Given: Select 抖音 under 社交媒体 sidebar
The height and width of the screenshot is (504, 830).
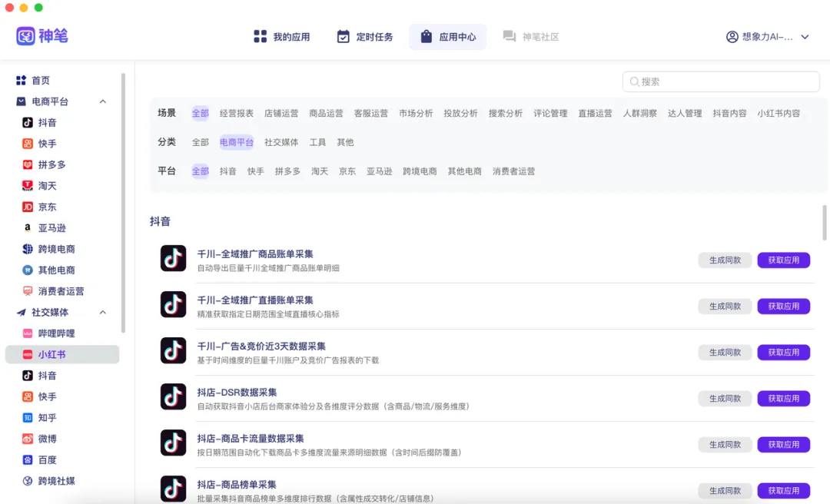Looking at the screenshot, I should click(47, 376).
